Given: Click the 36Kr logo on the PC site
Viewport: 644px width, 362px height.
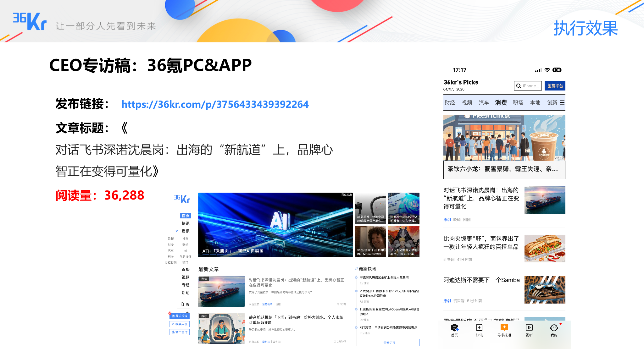Looking at the screenshot, I should coord(182,199).
